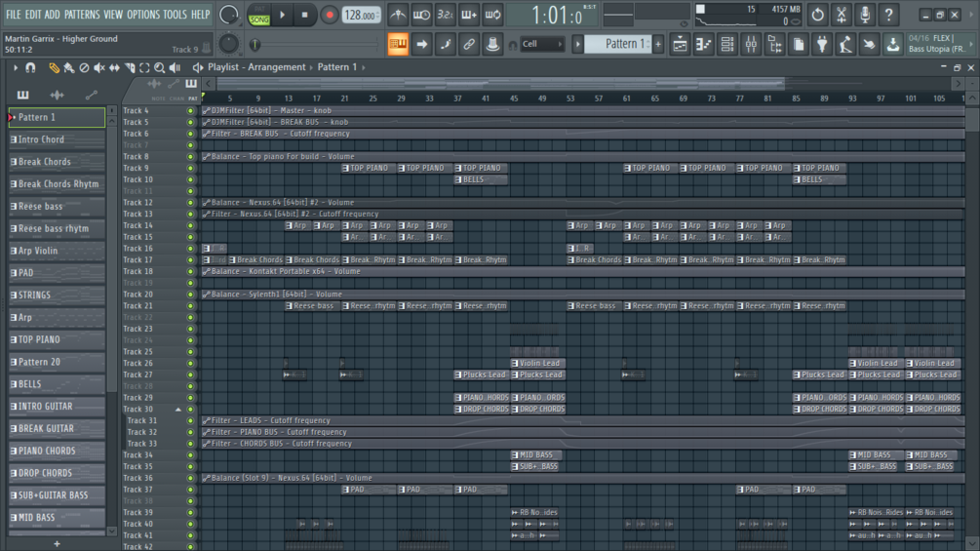Open the Mixer view icon
This screenshot has width=980, height=551.
click(x=751, y=44)
